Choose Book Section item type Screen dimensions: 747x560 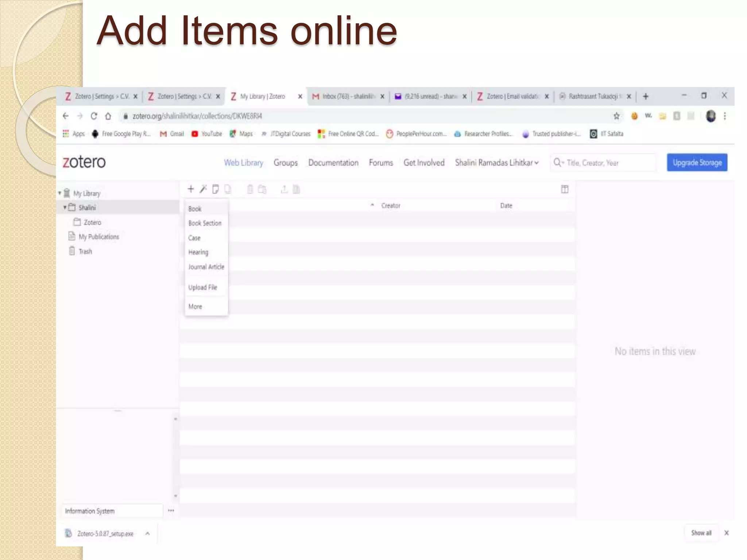click(x=206, y=223)
